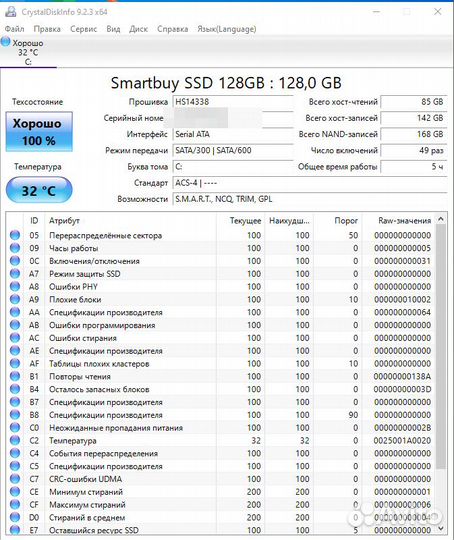The image size is (454, 540).
Task: Click the scrollbar down arrow in attribute list
Action: click(x=441, y=528)
